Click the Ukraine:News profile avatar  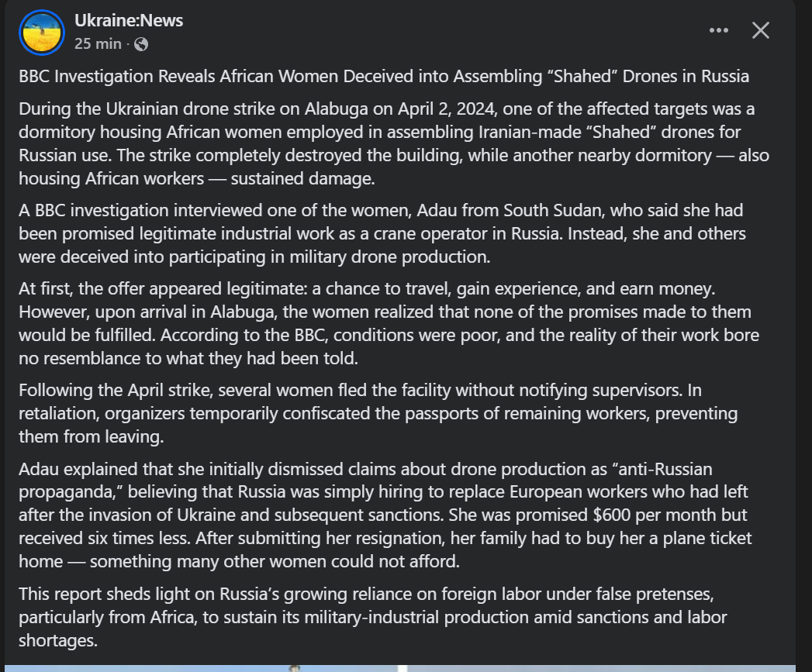41,32
